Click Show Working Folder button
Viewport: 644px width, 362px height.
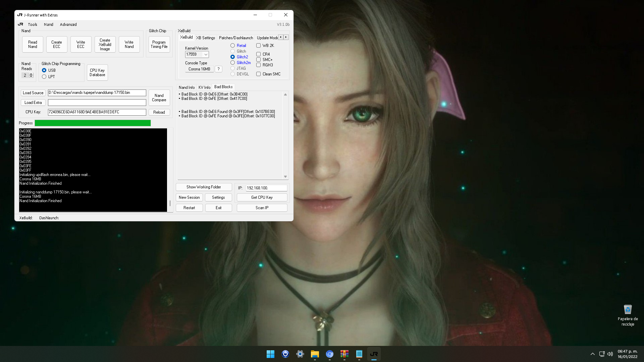[204, 187]
